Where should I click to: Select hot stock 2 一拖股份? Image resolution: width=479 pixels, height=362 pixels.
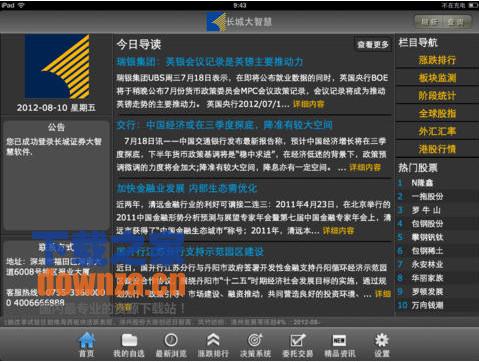pos(437,196)
